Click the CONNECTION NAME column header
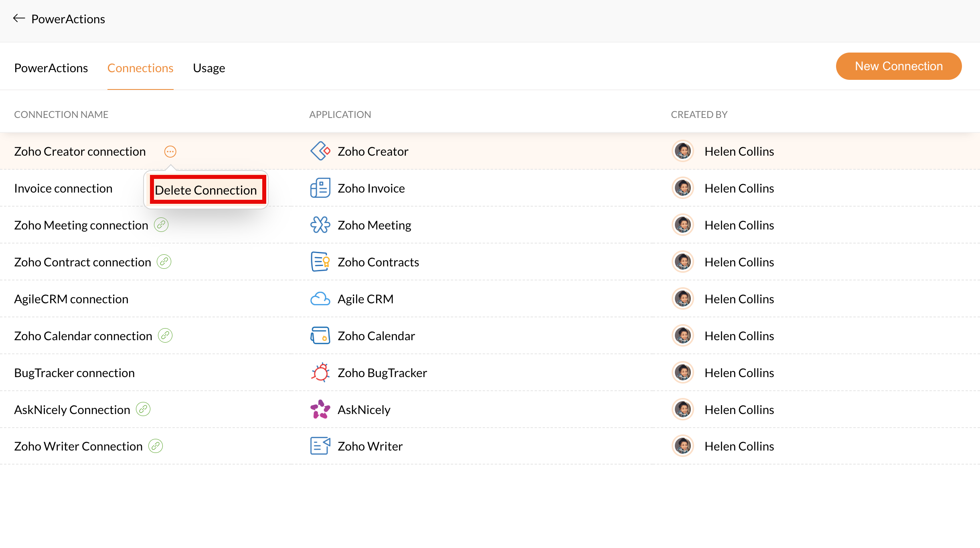Image resolution: width=980 pixels, height=548 pixels. (x=61, y=114)
